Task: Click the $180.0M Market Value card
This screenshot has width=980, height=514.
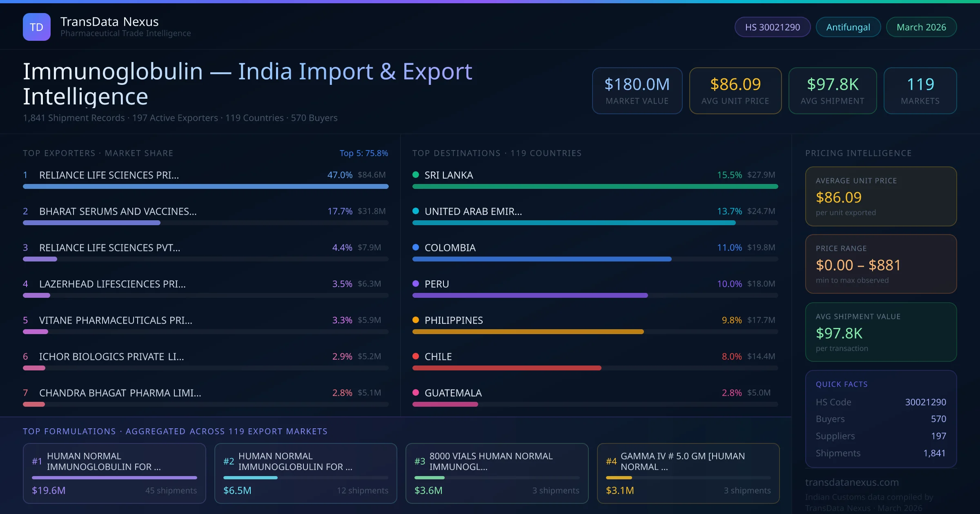Action: pos(637,91)
